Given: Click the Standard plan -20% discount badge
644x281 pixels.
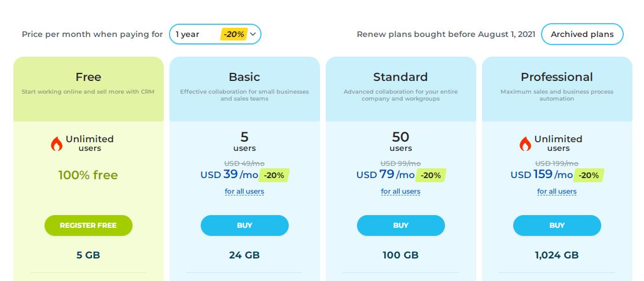Looking at the screenshot, I should 430,175.
